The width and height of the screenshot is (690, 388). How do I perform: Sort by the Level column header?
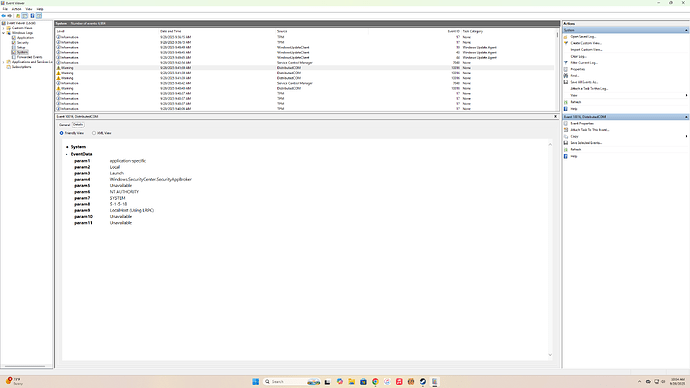coord(107,31)
